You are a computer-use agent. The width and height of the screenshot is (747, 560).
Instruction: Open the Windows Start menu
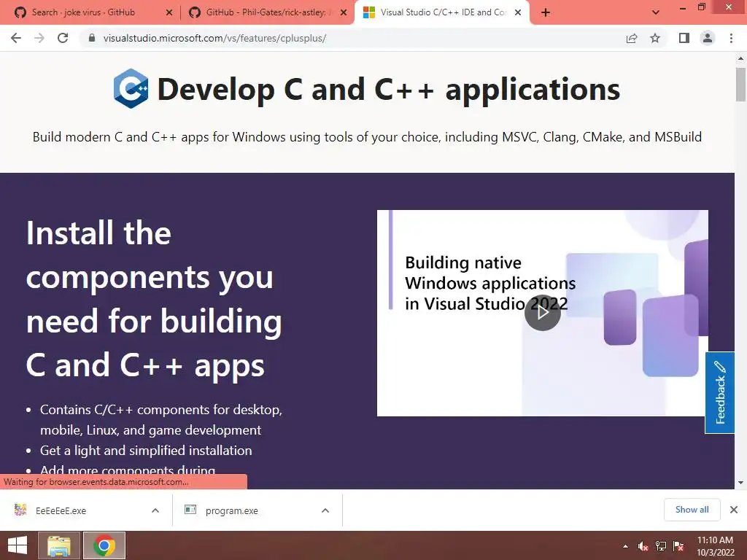[18, 545]
